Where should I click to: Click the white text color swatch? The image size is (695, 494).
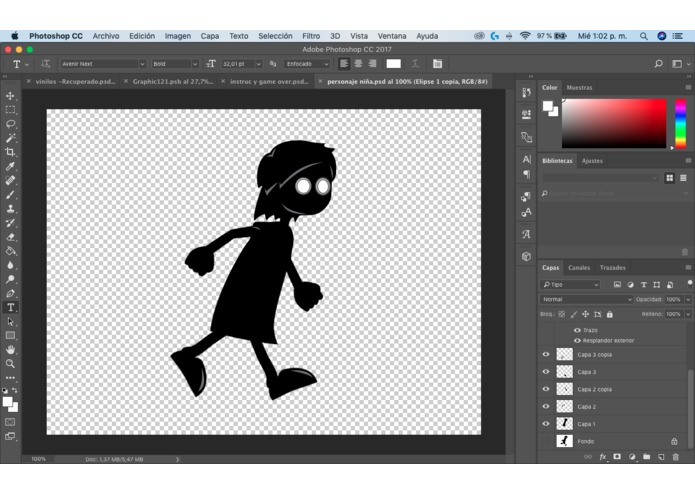pos(393,64)
